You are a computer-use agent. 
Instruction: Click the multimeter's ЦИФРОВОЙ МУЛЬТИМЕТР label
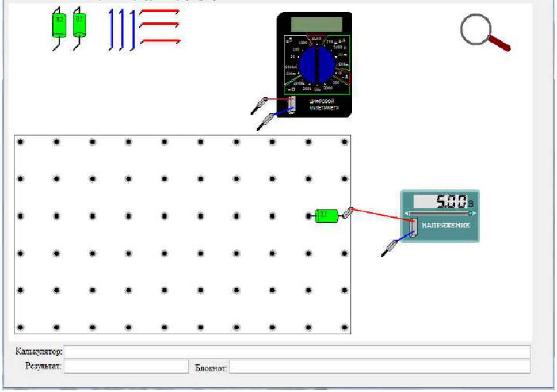(323, 105)
